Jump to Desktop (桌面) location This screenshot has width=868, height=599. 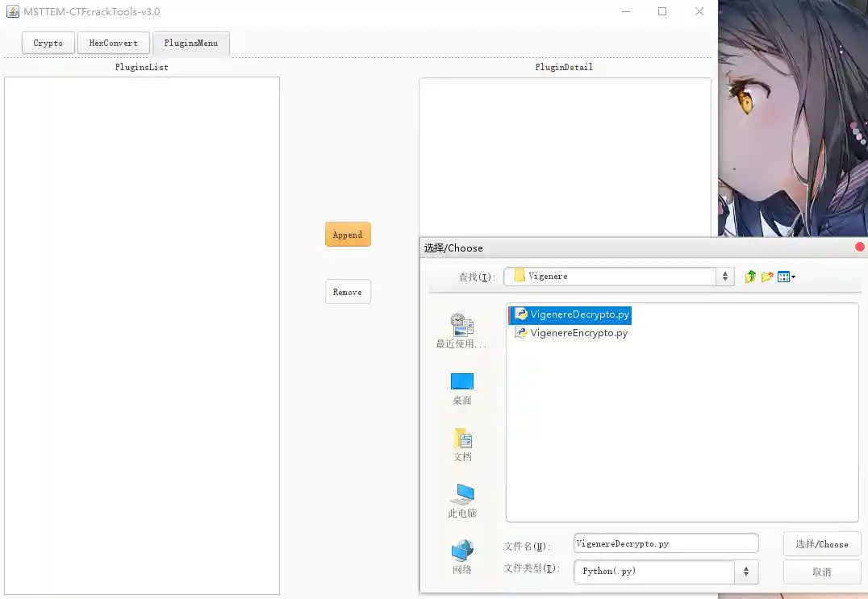(461, 388)
